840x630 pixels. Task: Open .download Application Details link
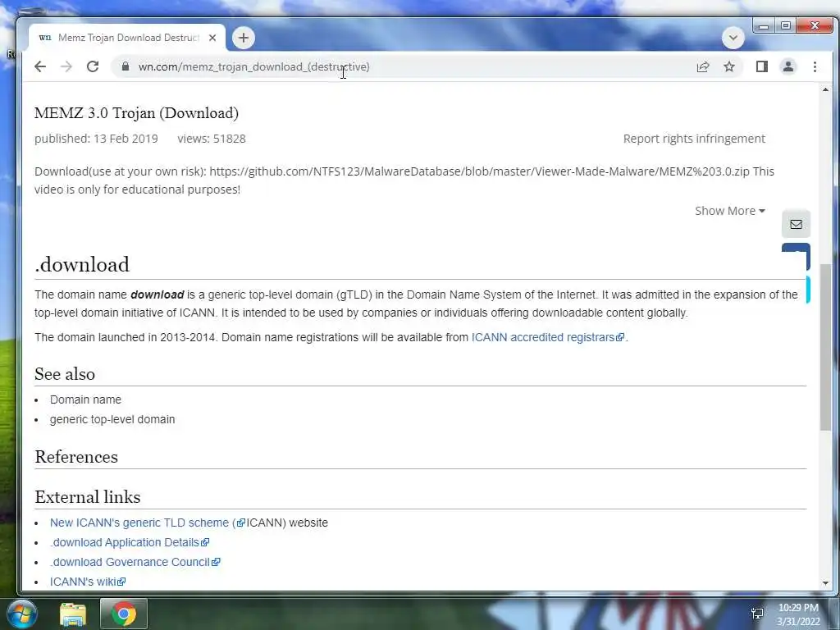point(129,542)
